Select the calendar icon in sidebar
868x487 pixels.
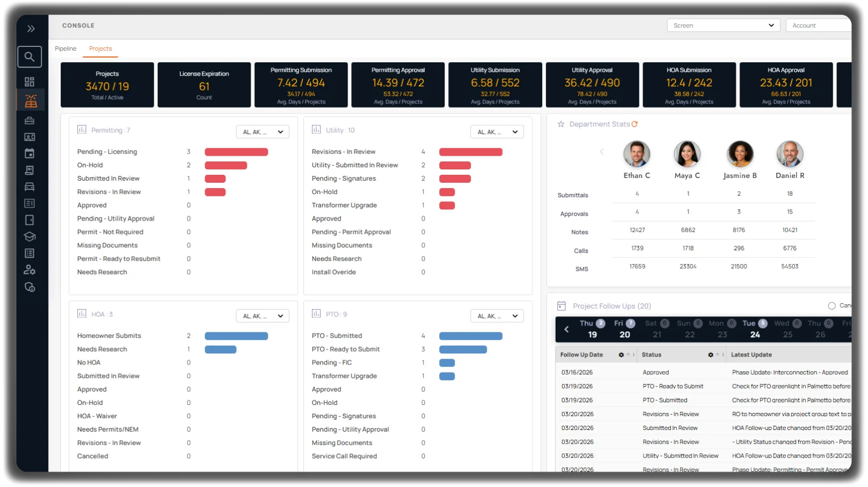pos(29,153)
